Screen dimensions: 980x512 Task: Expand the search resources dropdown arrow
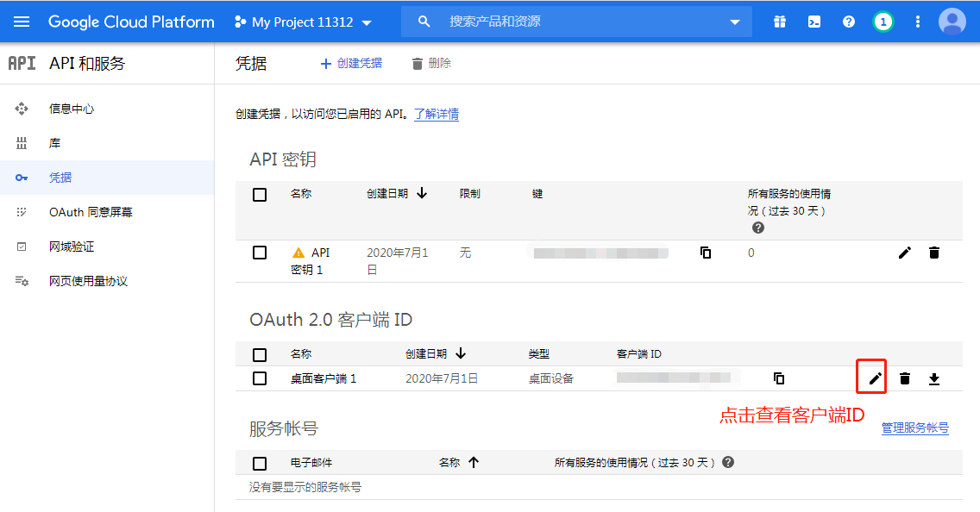735,22
